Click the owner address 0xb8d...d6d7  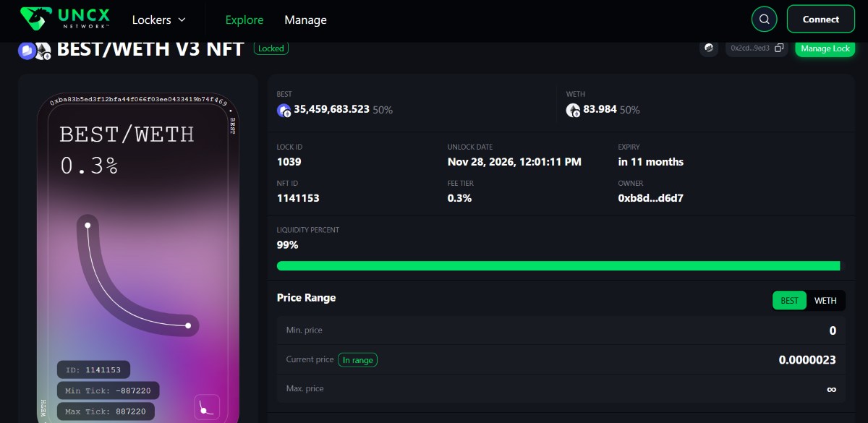point(651,197)
